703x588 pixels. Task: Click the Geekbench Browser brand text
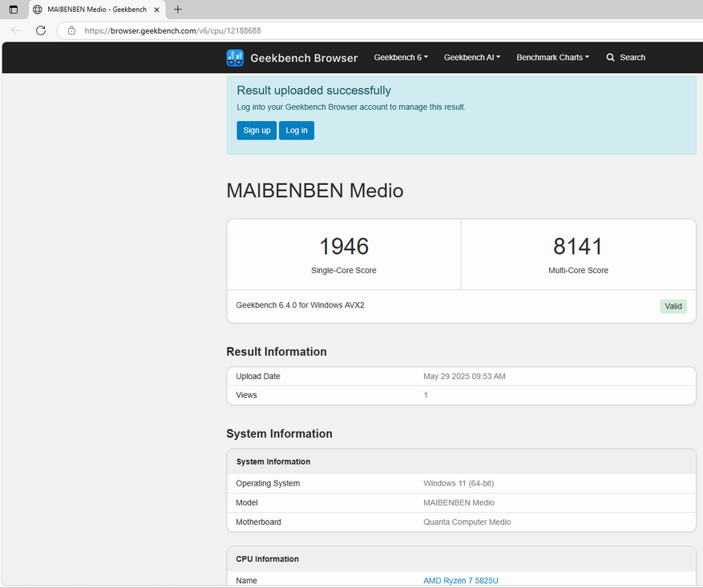pyautogui.click(x=304, y=58)
